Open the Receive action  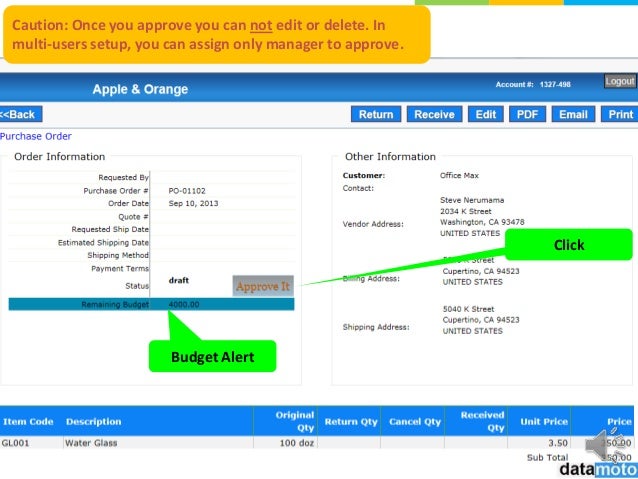pos(434,114)
